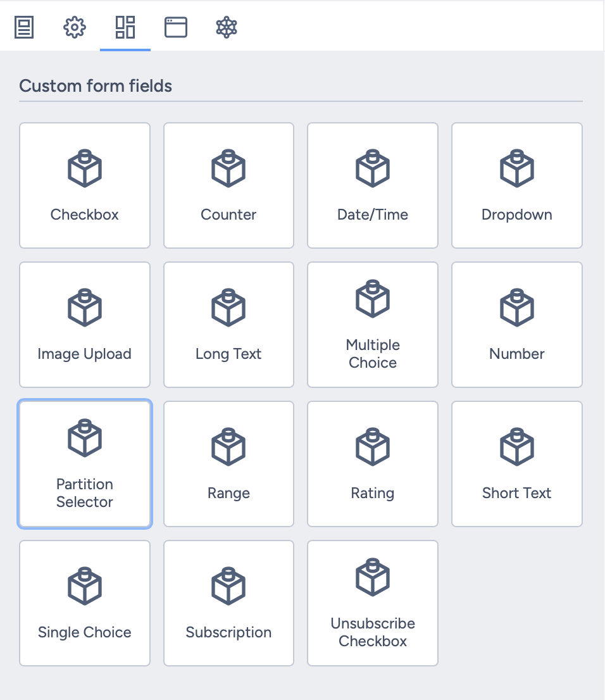Click the Partition Selector block icon

(x=85, y=438)
